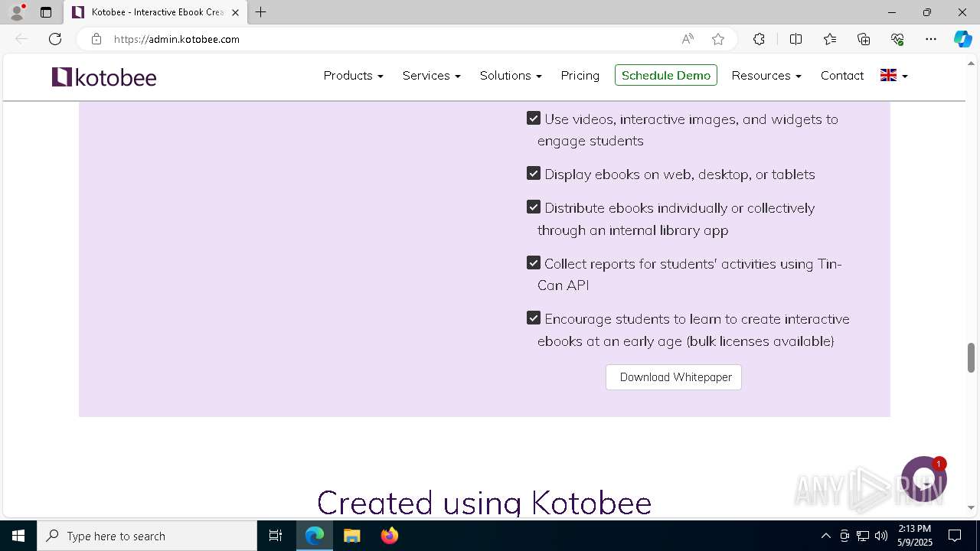Image resolution: width=980 pixels, height=551 pixels.
Task: Go to the Pricing page
Action: (x=580, y=76)
